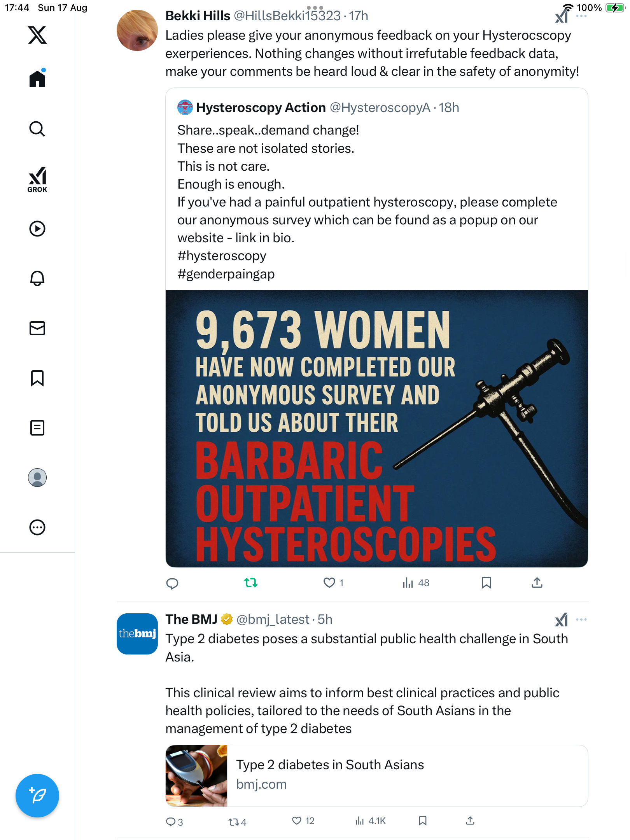Share The BMJ post
The image size is (630, 840).
click(470, 821)
